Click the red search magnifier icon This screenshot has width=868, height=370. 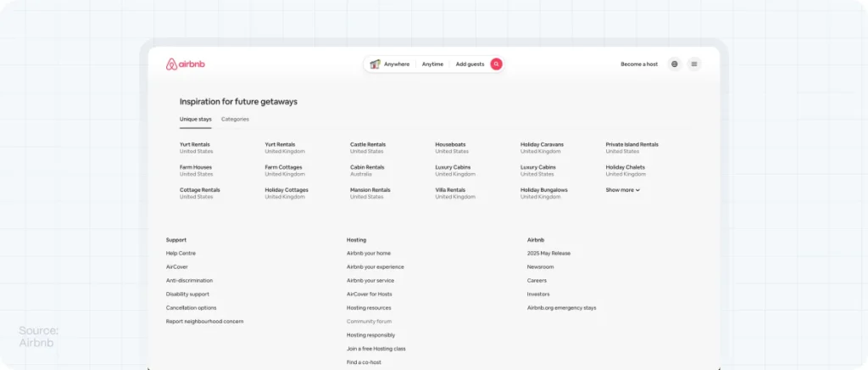(497, 64)
